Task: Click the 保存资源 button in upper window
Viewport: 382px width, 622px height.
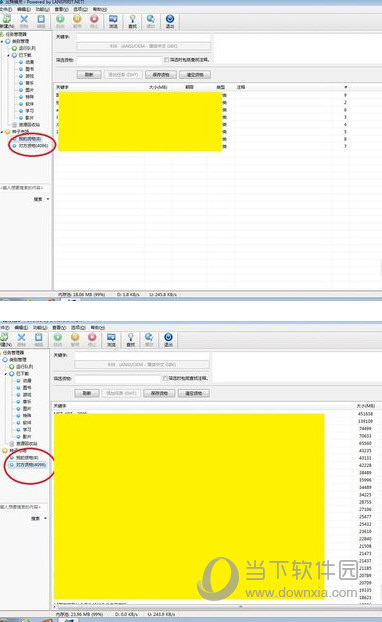Action: pyautogui.click(x=161, y=75)
